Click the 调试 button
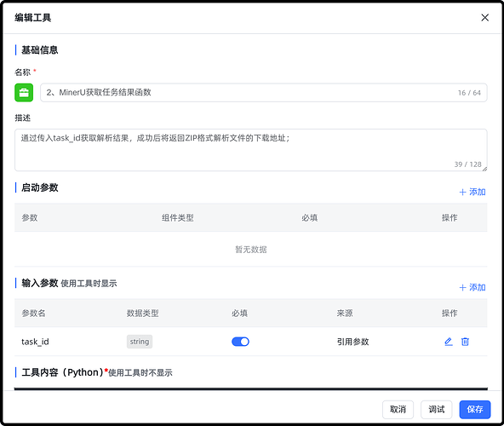 click(x=436, y=410)
